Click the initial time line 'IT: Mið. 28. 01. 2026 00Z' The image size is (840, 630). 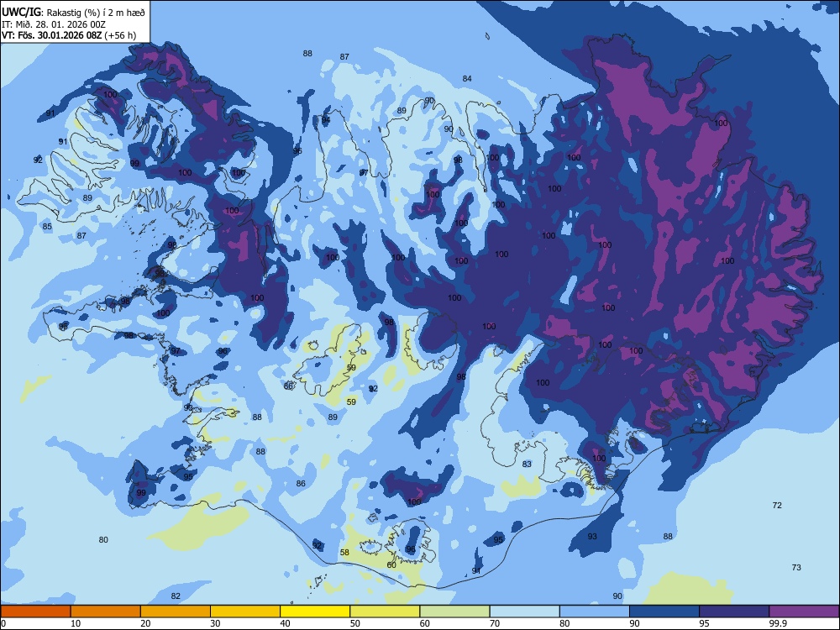[54, 24]
